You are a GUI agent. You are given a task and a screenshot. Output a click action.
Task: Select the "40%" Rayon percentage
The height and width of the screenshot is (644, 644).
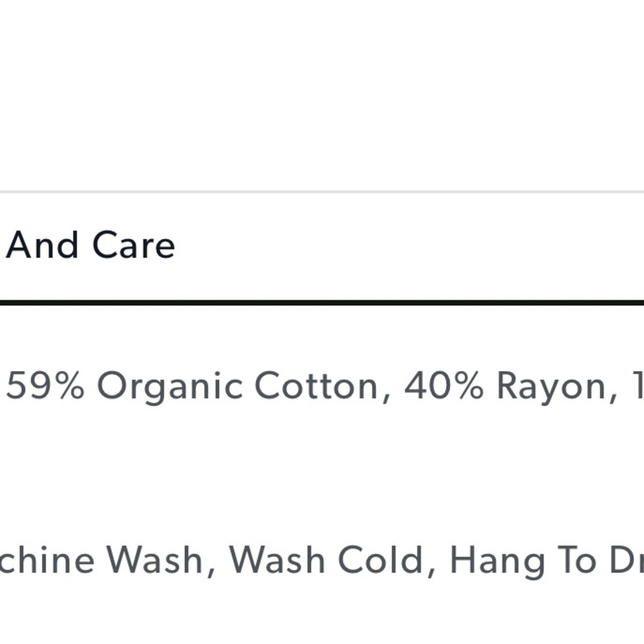(x=444, y=385)
